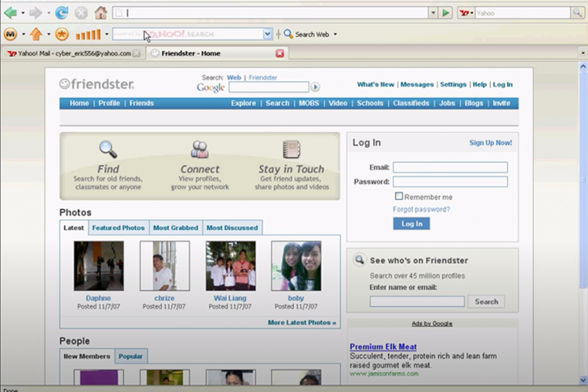Open dropdown next to orange up-arrow icon
The width and height of the screenshot is (588, 392).
tap(49, 34)
